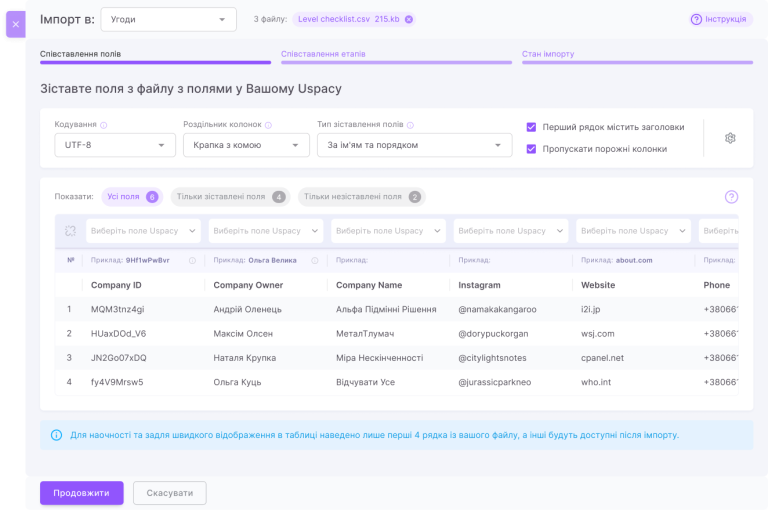768x510 pixels.
Task: Click the info icon in blue notice banner
Action: [x=56, y=435]
